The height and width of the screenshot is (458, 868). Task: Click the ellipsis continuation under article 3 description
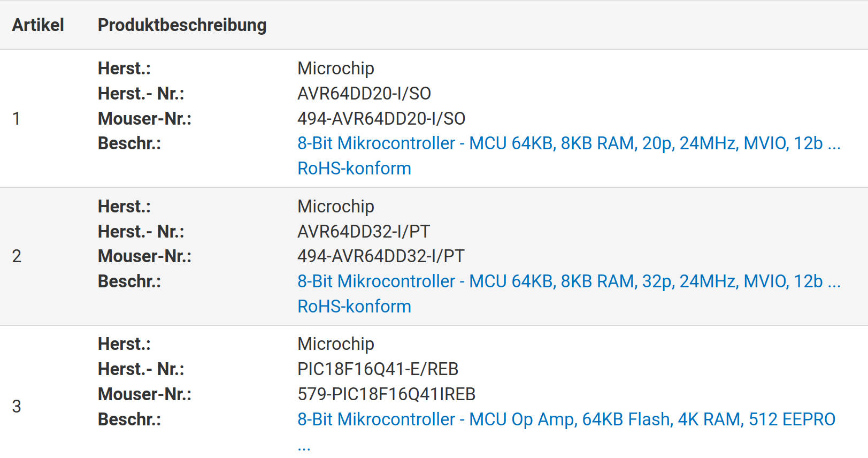coord(304,447)
